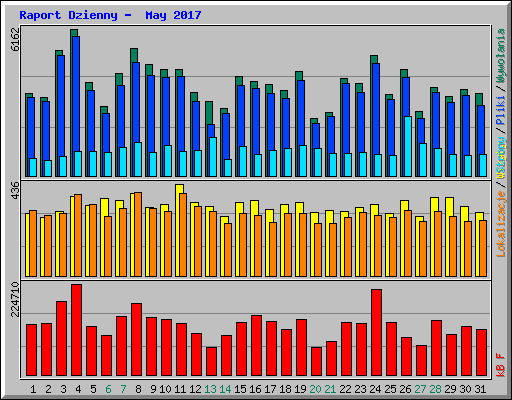Click the green hits bar top for day 8

pos(134,55)
